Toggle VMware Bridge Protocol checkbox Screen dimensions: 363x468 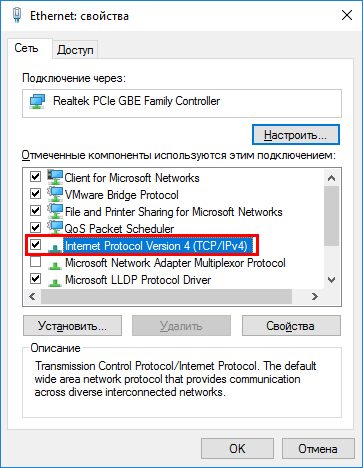(35, 193)
